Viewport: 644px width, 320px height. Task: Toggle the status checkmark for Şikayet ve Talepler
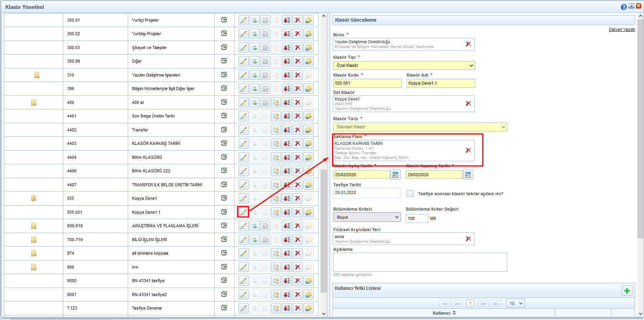[224, 47]
